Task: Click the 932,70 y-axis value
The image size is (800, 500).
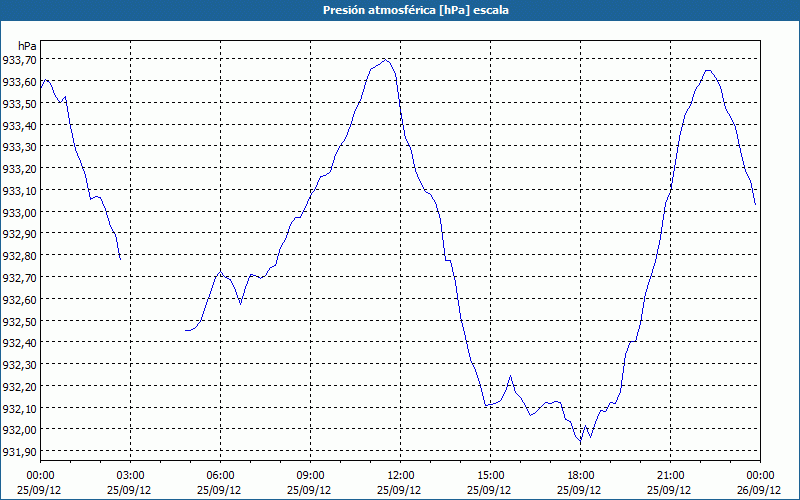Action: pos(19,277)
